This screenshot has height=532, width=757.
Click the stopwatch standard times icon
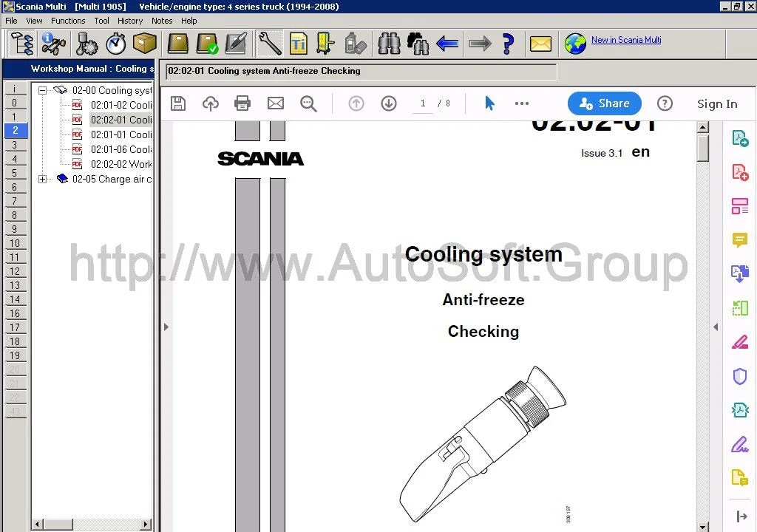(116, 44)
